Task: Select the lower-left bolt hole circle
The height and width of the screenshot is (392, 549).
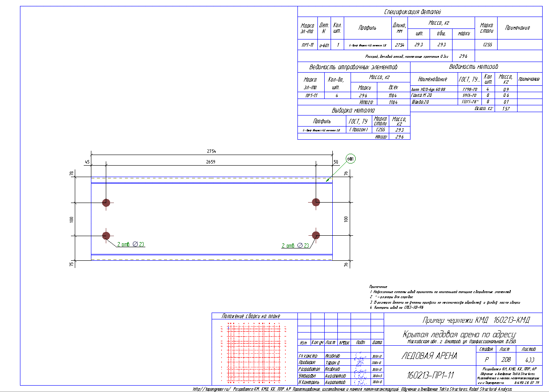Action: click(x=106, y=235)
